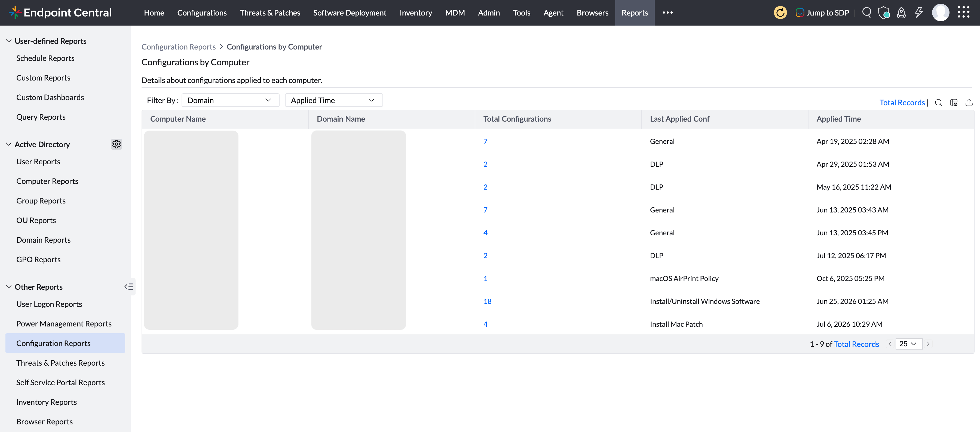Open the MDM tab
Screen dimensions: 980x432
pos(455,13)
